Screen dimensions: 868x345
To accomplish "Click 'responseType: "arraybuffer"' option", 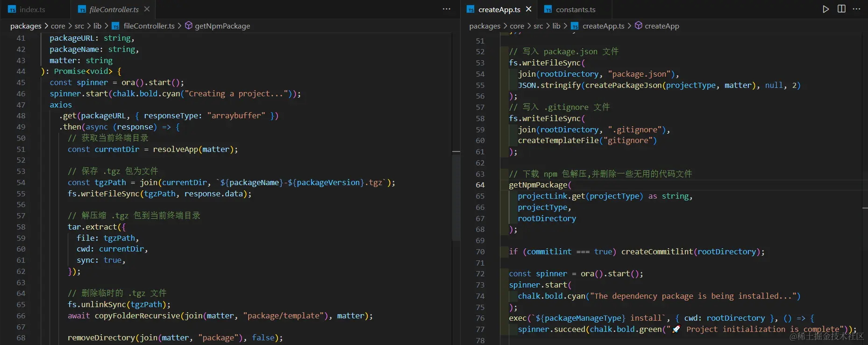I will coord(205,116).
